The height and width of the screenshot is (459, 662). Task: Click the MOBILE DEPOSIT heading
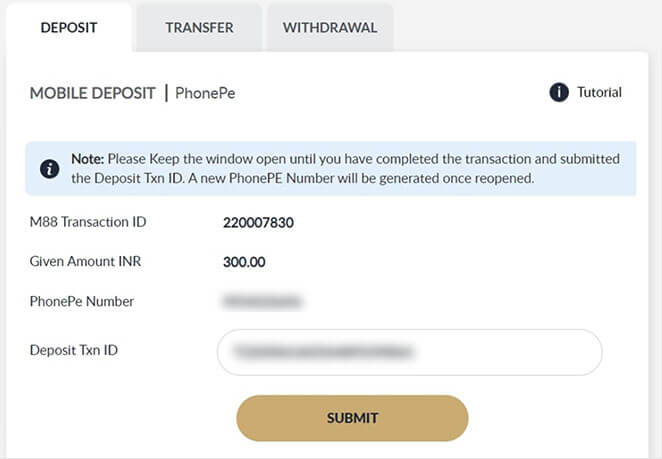(92, 94)
